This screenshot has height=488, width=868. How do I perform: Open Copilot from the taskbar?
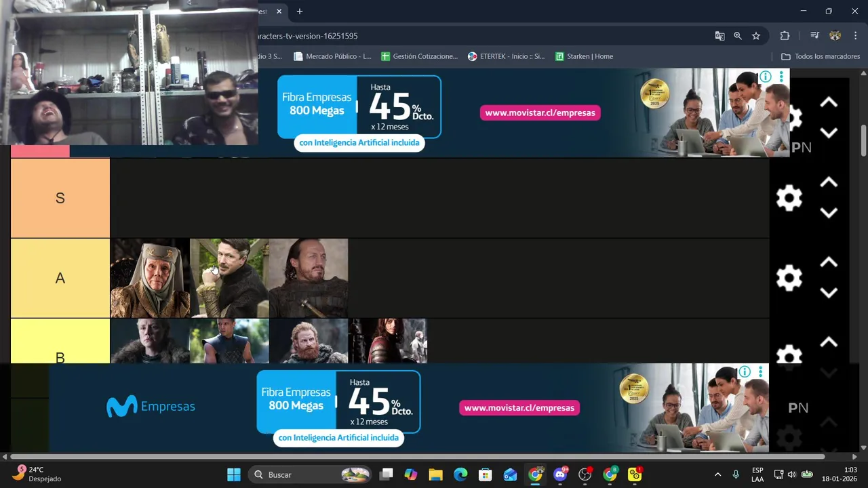point(411,474)
